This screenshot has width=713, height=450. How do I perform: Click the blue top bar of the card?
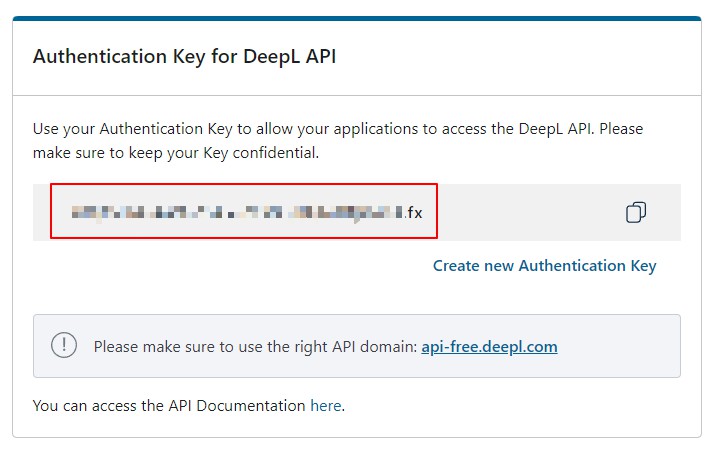click(x=357, y=18)
